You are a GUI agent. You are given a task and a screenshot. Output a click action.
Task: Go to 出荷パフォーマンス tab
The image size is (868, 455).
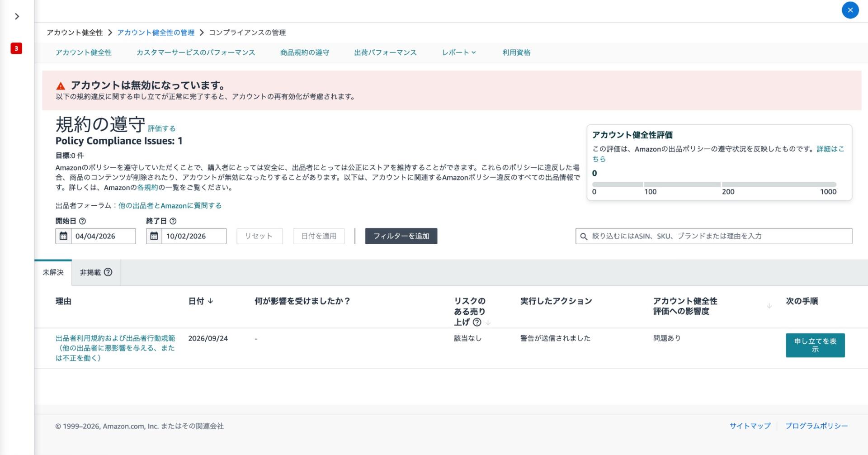coord(385,52)
